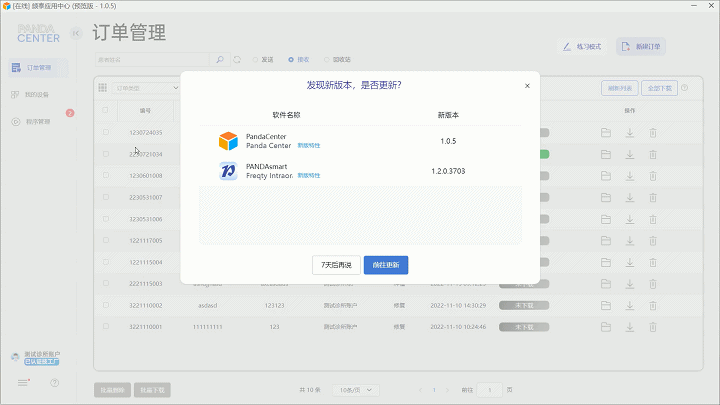Open the hamburger menu icon at sidebar bottom
Viewport: 720px width, 405px height.
point(23,382)
